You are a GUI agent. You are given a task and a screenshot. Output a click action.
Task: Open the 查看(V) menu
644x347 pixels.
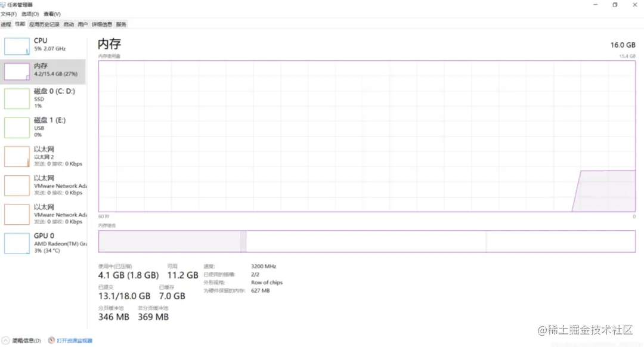click(52, 14)
